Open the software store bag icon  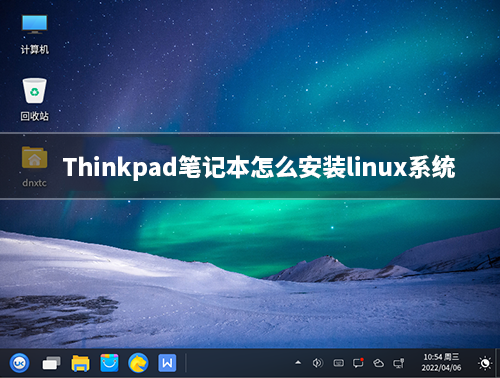109,363
